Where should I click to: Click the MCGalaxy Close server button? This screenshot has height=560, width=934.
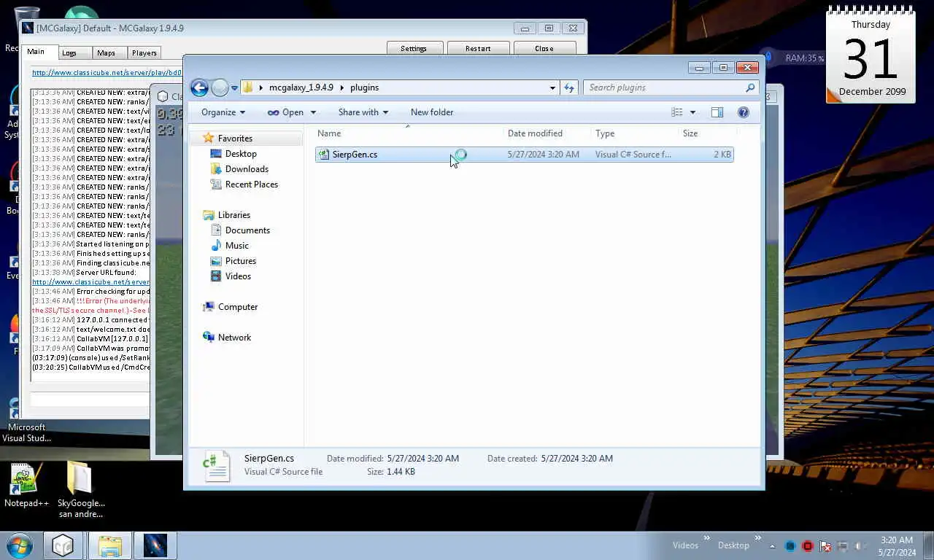tap(544, 49)
